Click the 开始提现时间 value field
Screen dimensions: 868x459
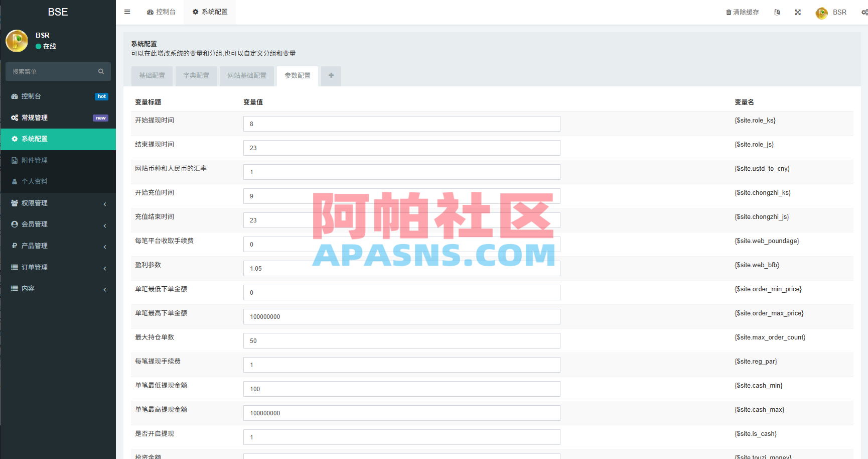(402, 124)
